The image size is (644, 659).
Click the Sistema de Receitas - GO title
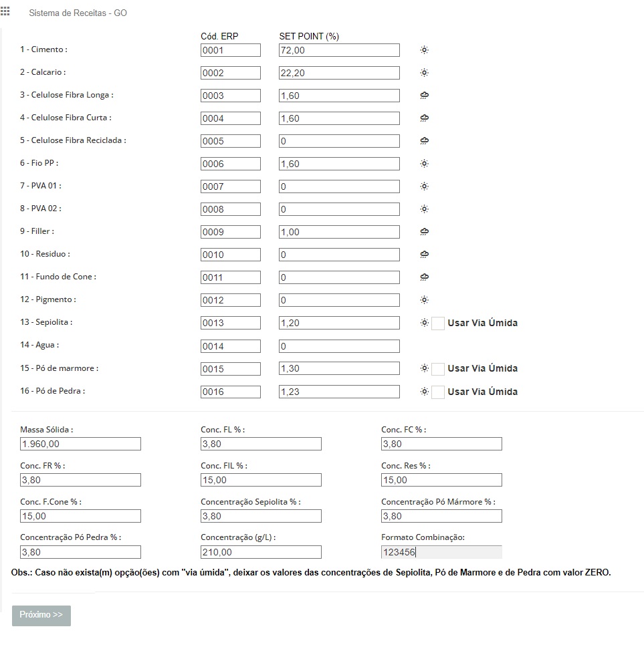(x=78, y=13)
